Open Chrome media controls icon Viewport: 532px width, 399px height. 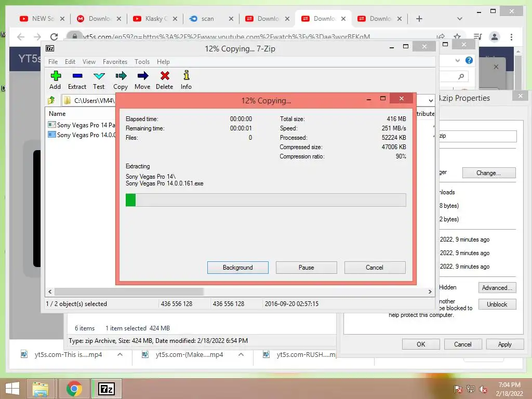(x=477, y=37)
